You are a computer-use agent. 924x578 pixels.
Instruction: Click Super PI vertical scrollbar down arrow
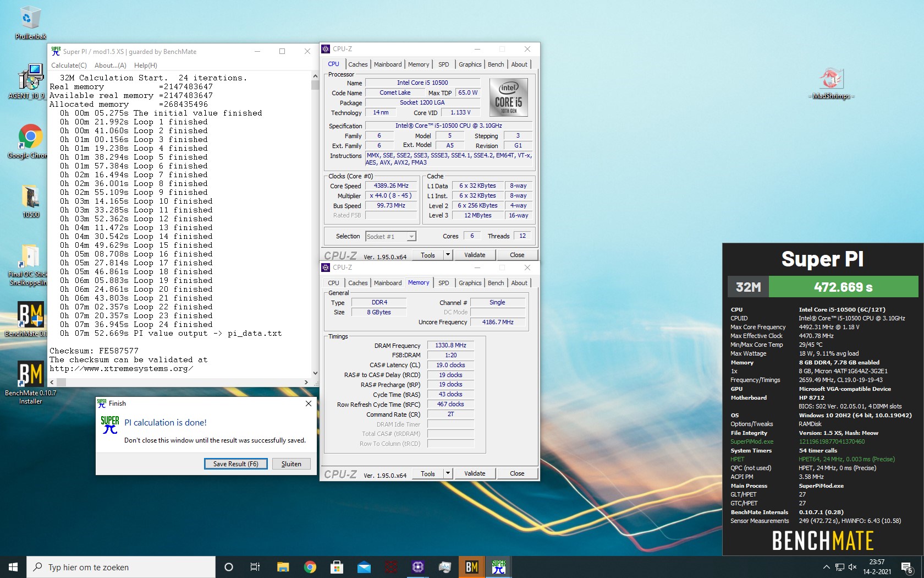[x=315, y=373]
